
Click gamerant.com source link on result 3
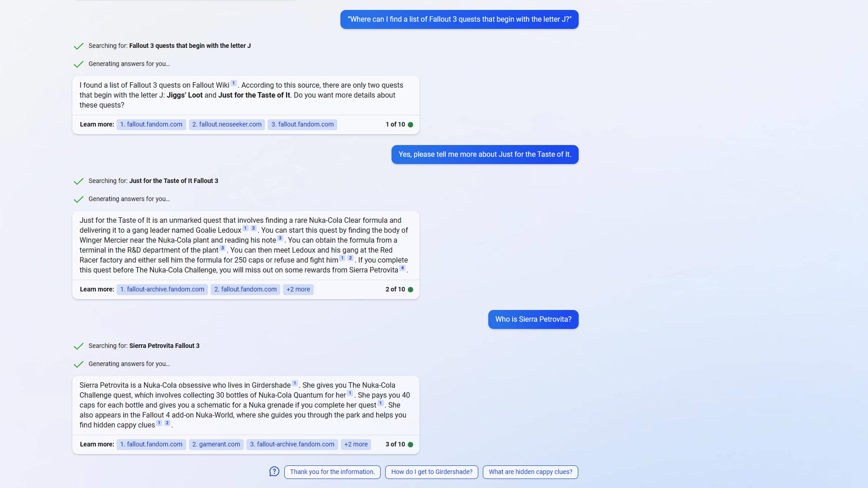click(x=216, y=444)
